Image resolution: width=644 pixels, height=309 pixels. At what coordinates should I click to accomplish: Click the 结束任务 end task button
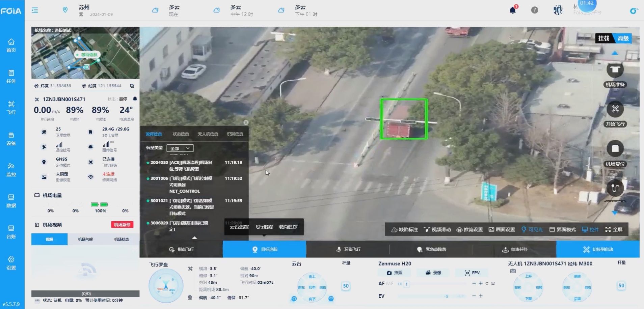pyautogui.click(x=514, y=249)
